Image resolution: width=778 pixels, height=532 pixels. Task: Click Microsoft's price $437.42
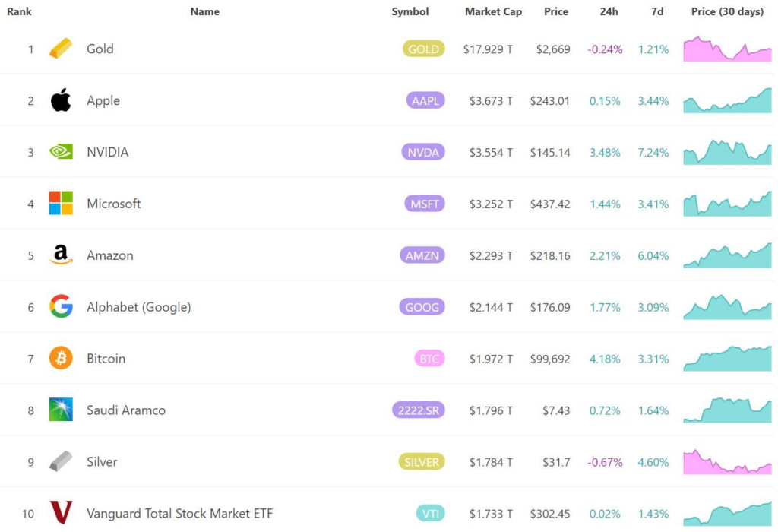[550, 204]
